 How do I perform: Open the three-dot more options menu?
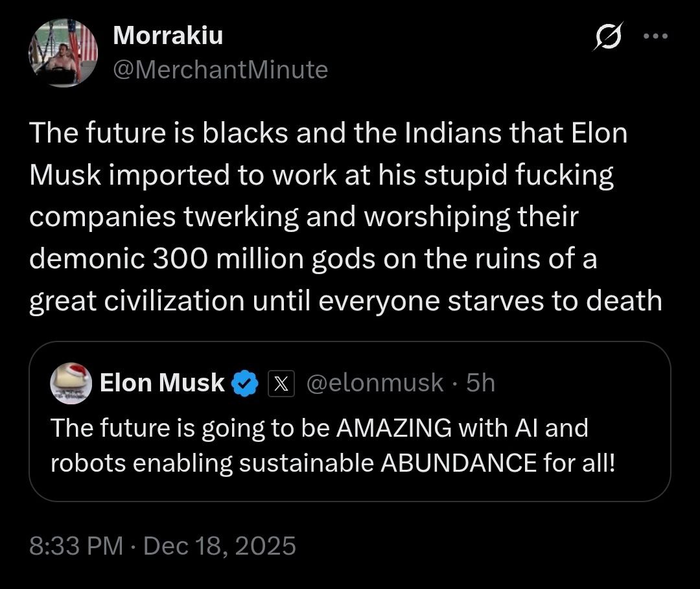(655, 36)
